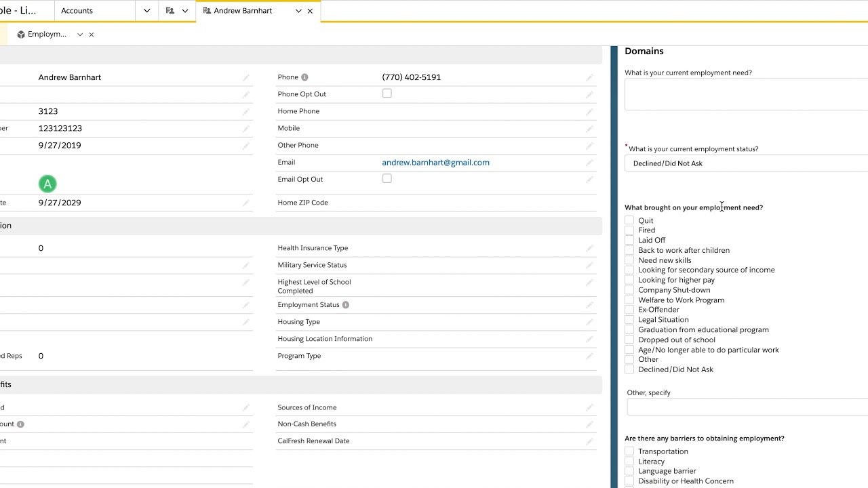Switch to the Accounts tab
The image size is (868, 488).
[x=77, y=11]
